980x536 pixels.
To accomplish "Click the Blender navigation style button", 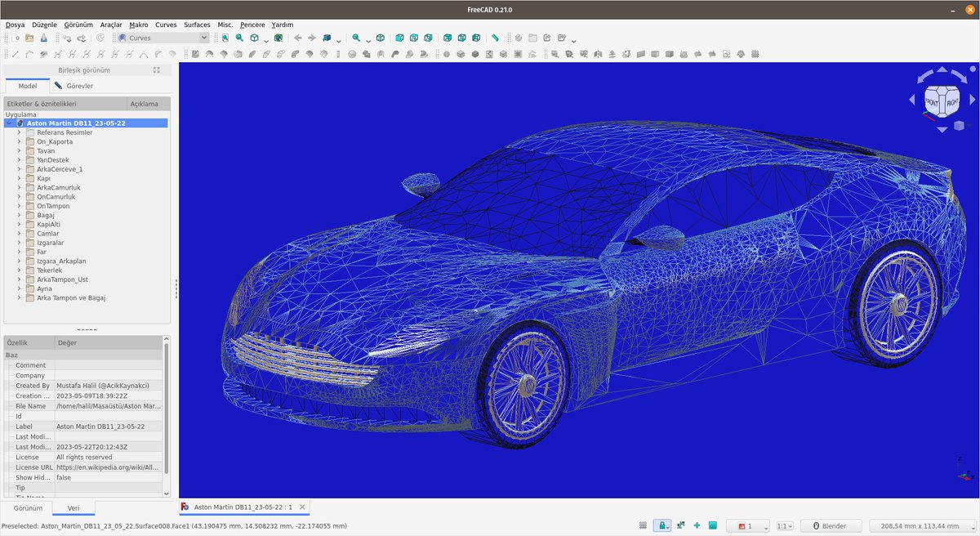I will (x=831, y=525).
